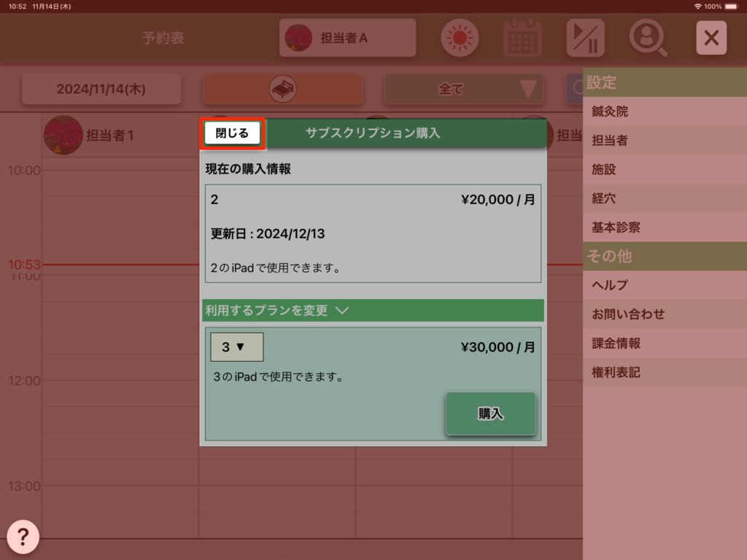The width and height of the screenshot is (747, 560).
Task: Click the bed icon button
Action: point(282,89)
